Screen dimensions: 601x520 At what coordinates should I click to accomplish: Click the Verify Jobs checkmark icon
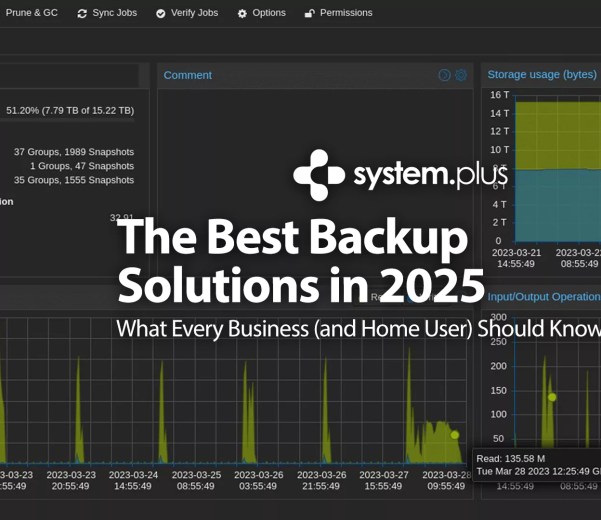point(161,14)
